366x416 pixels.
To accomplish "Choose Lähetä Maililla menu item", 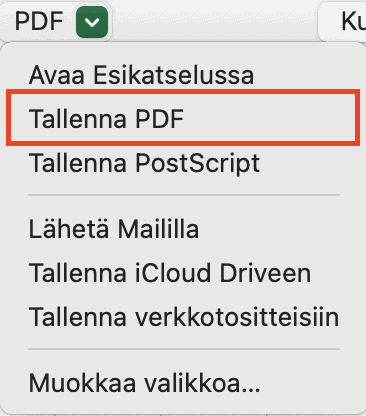I will [x=183, y=229].
